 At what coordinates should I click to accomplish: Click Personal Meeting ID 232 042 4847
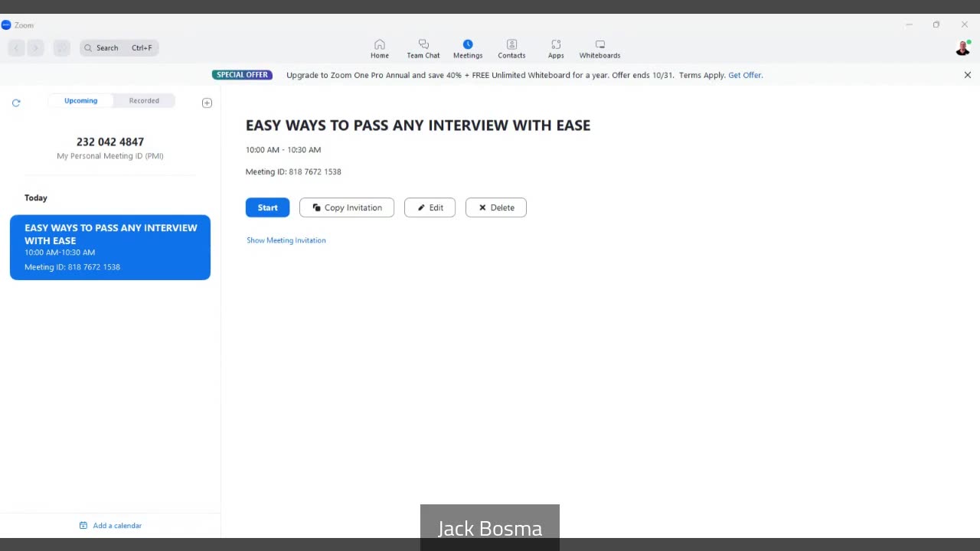coord(110,142)
